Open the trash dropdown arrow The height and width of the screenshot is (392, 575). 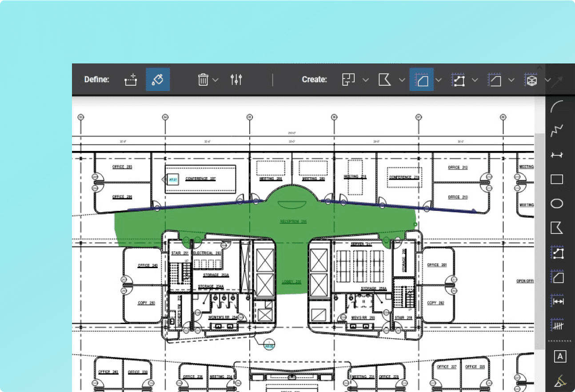tap(216, 80)
